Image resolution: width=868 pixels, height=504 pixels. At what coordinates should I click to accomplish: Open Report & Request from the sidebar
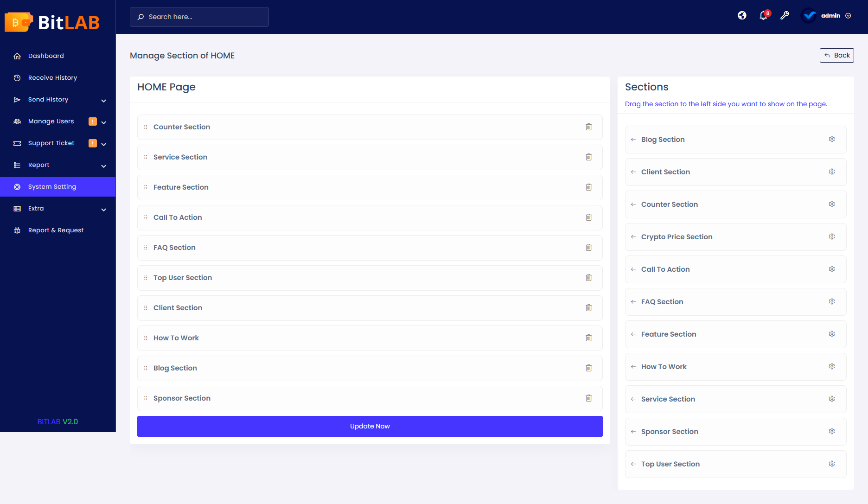coord(56,230)
